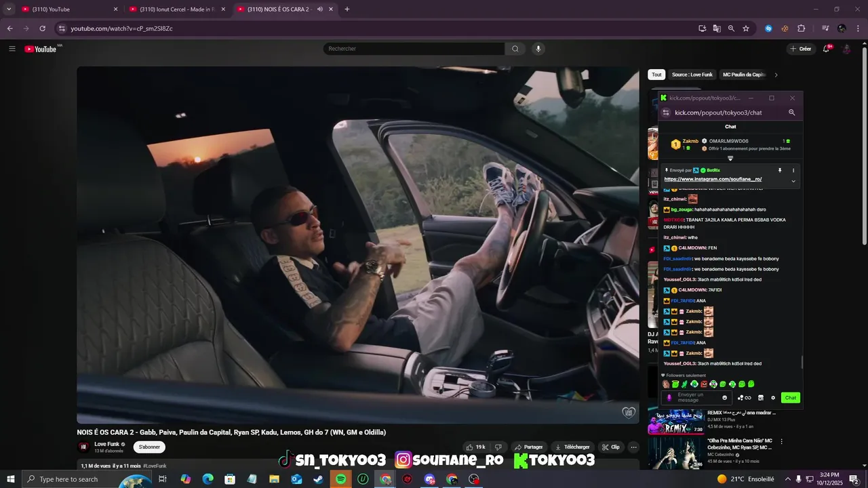Unpin the pinned BotRix message

(780, 170)
